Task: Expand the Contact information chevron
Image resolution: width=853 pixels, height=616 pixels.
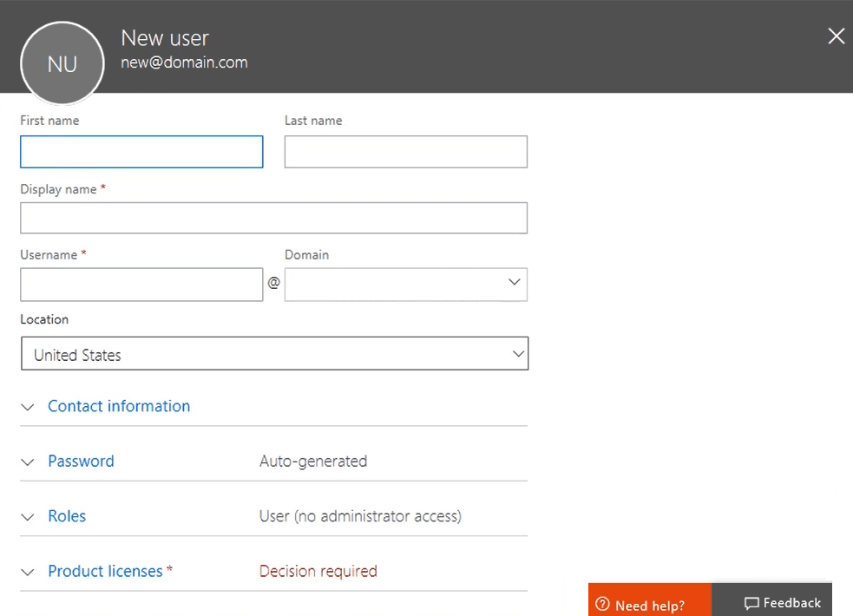Action: (x=28, y=407)
